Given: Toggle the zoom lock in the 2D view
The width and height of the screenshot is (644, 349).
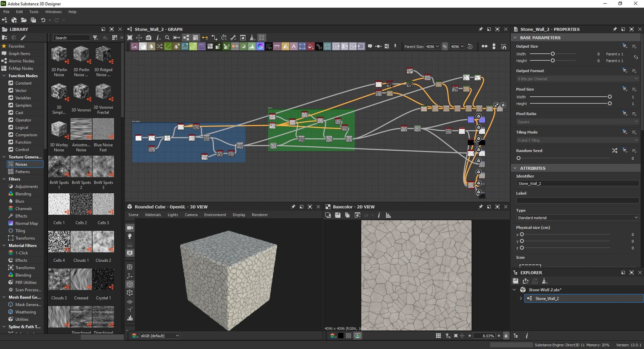Looking at the screenshot, I should click(506, 336).
